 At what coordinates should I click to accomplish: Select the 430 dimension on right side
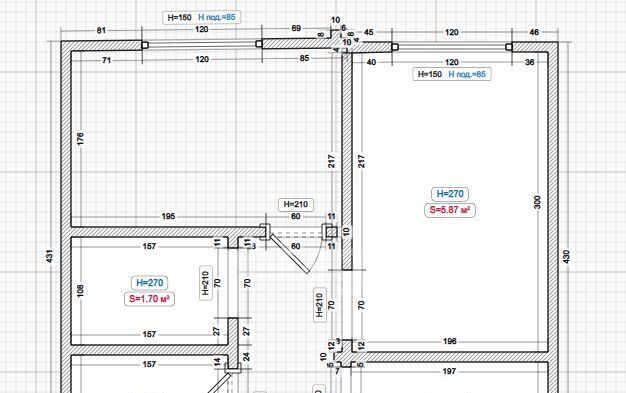tap(566, 256)
